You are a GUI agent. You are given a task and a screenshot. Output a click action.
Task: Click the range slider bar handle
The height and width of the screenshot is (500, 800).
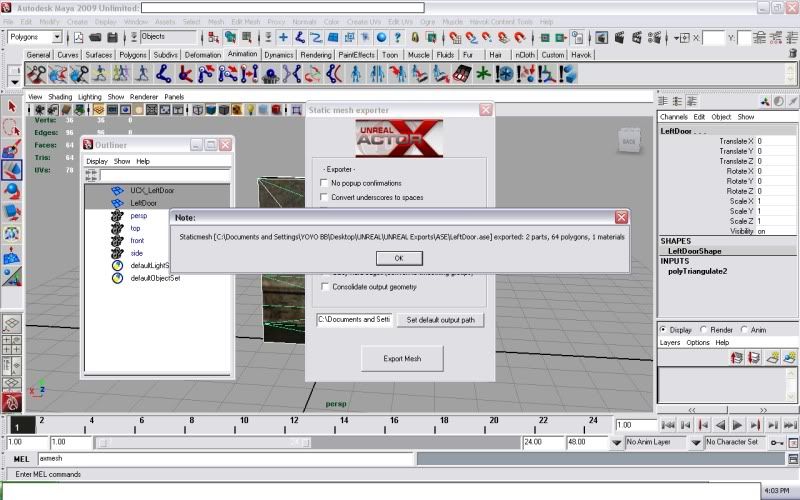204,442
